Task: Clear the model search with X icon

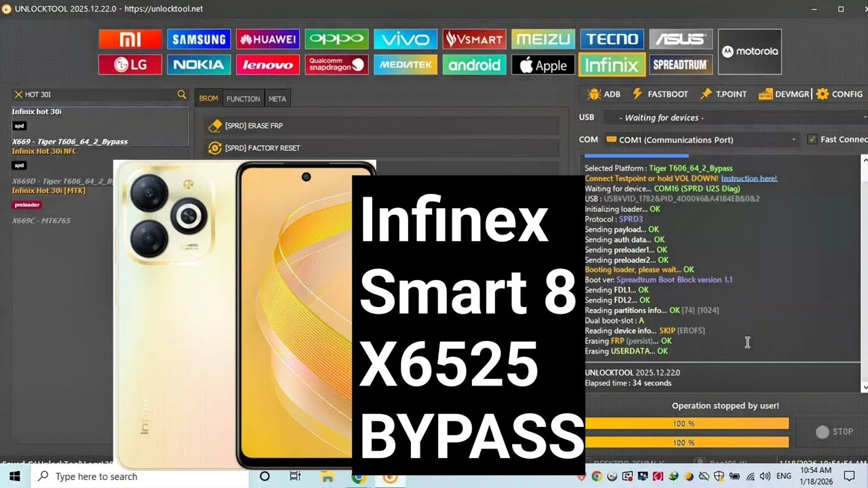Action: coord(18,95)
